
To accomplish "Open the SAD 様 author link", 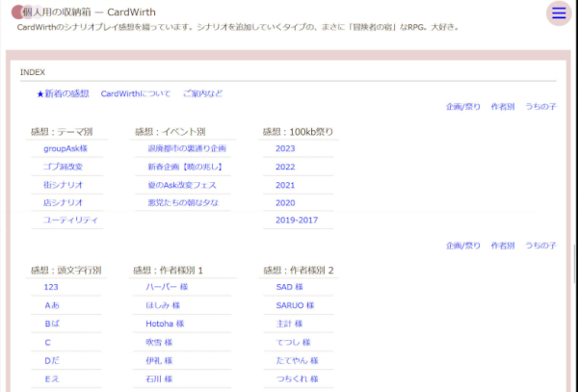I will (289, 287).
